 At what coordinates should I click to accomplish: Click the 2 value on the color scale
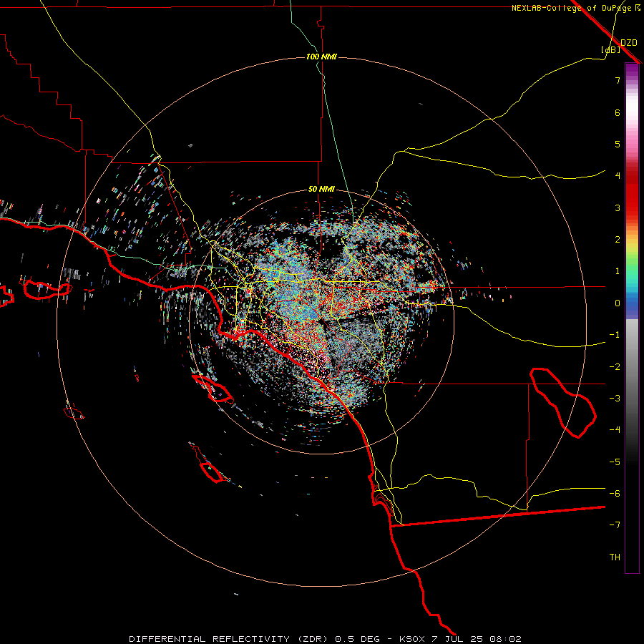[x=618, y=240]
